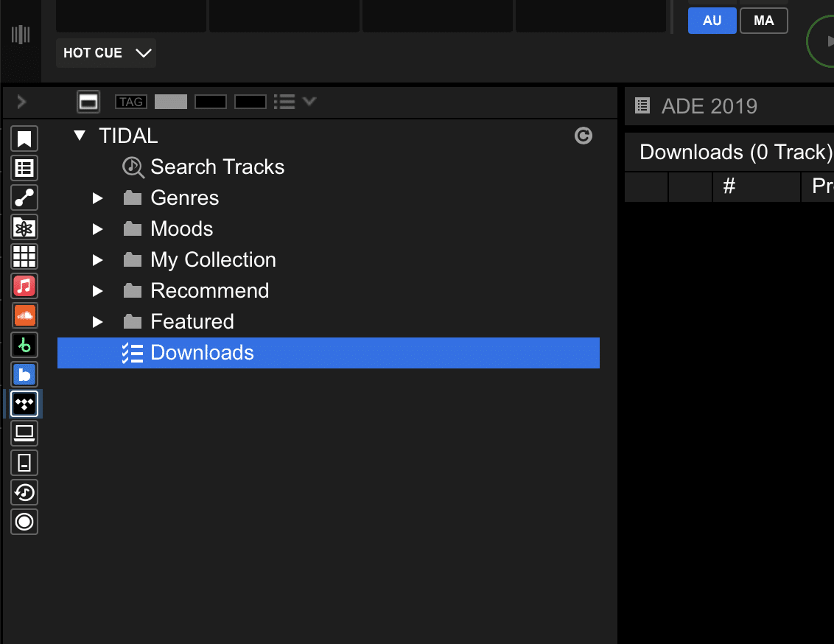The image size is (834, 644).
Task: Toggle the browser panel layout button
Action: pyautogui.click(x=88, y=102)
